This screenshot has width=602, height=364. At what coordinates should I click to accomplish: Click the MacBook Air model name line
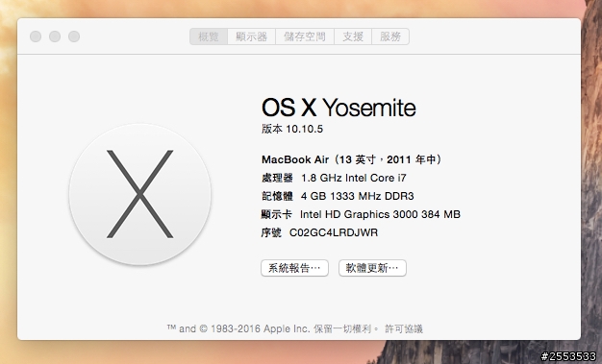[352, 159]
